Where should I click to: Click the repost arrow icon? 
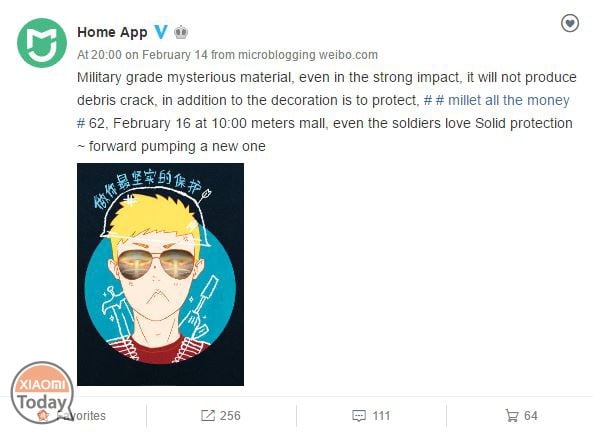208,415
